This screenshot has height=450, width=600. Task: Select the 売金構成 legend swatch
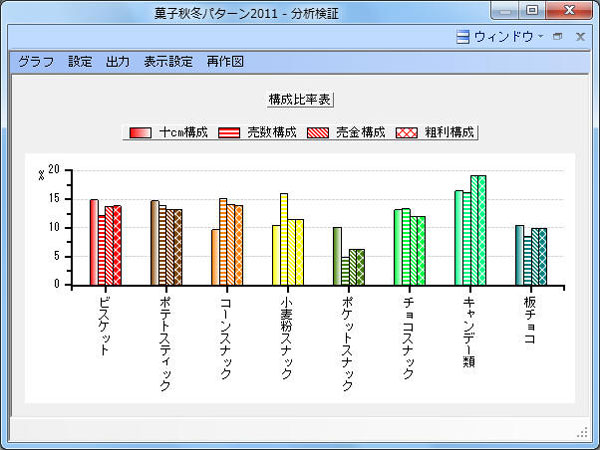[x=318, y=133]
